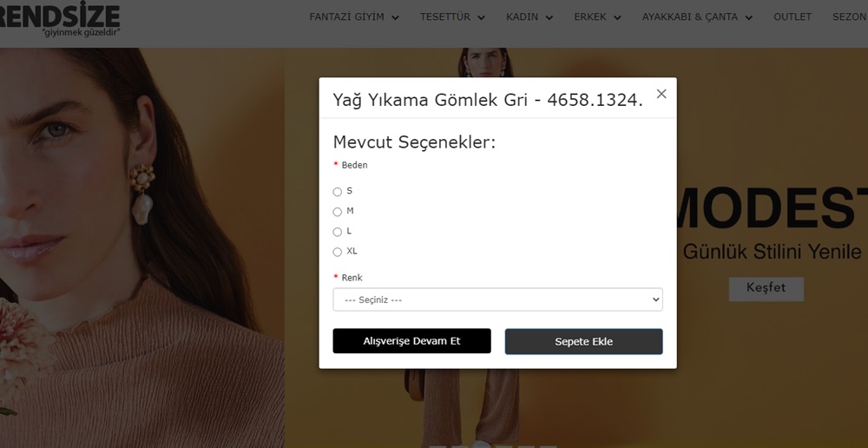The width and height of the screenshot is (868, 448).
Task: Pick the XL size option
Action: click(x=337, y=252)
